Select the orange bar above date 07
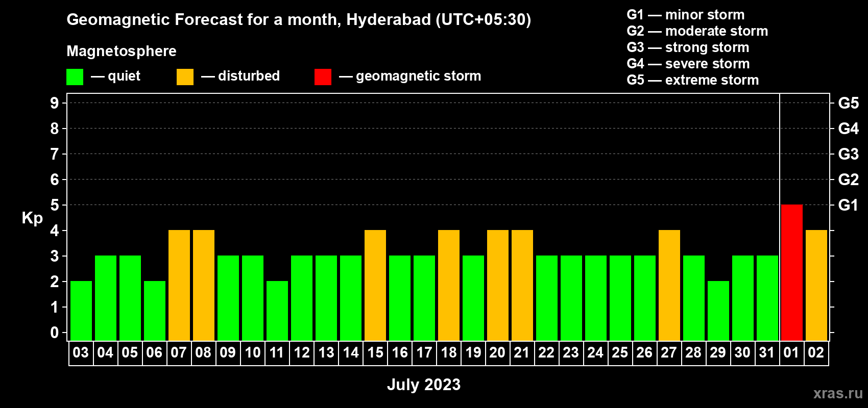This screenshot has height=408, width=868. [x=179, y=285]
